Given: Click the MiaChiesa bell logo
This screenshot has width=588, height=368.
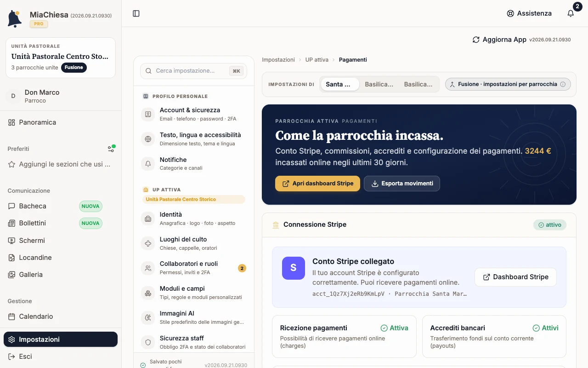Looking at the screenshot, I should pos(15,19).
